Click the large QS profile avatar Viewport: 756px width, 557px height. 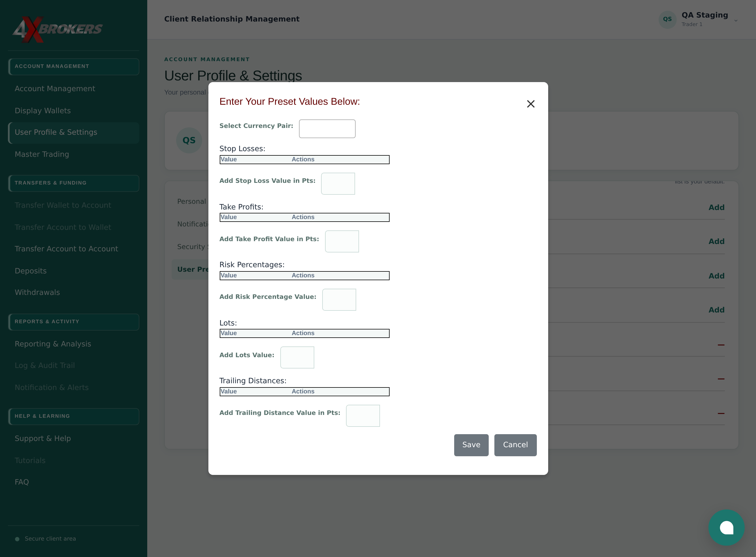coord(189,141)
